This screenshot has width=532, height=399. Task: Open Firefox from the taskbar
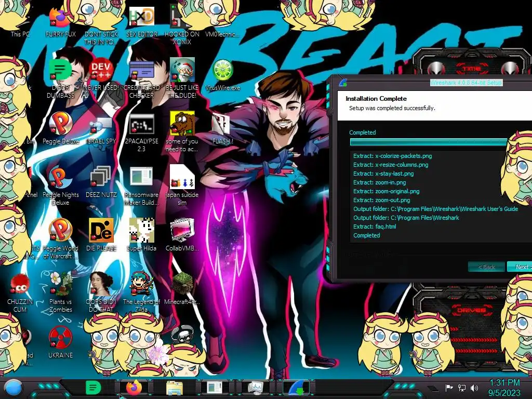click(134, 388)
